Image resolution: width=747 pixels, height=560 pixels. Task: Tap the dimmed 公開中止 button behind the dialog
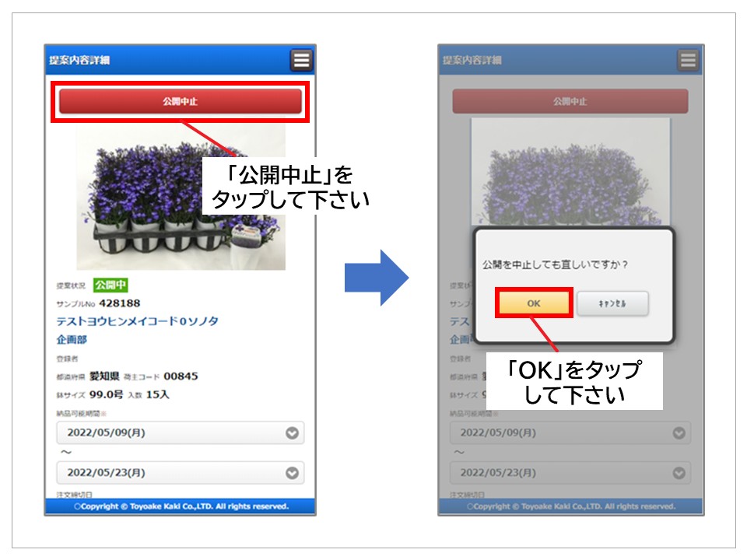(x=570, y=101)
